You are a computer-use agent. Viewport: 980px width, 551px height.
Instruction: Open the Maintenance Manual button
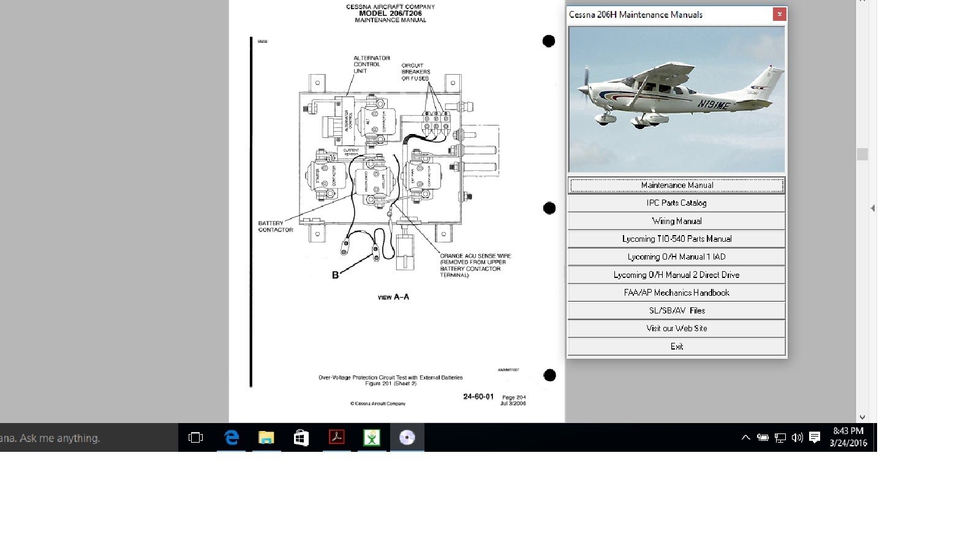(x=677, y=185)
